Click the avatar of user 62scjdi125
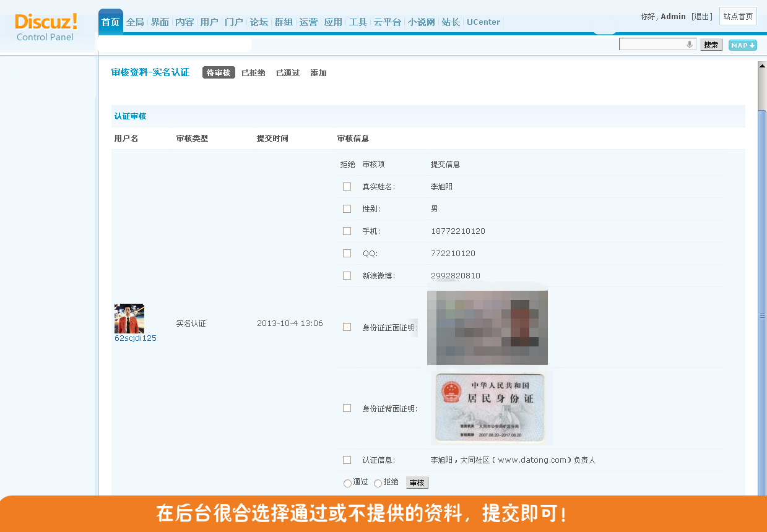 [x=129, y=319]
